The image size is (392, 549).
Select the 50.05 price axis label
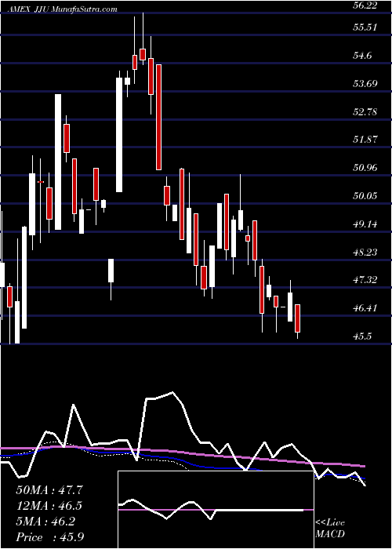[366, 196]
